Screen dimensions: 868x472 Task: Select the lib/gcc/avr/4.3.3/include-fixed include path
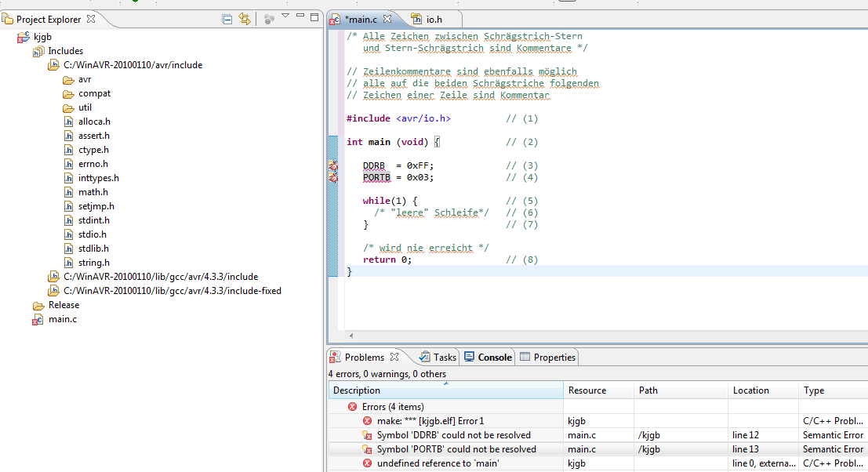[x=172, y=291]
